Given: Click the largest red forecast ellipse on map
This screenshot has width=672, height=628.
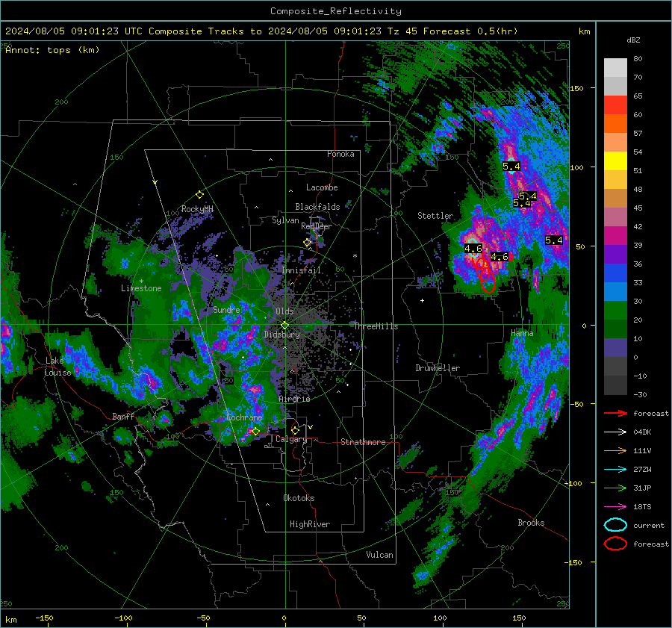Looking at the screenshot, I should pyautogui.click(x=488, y=282).
